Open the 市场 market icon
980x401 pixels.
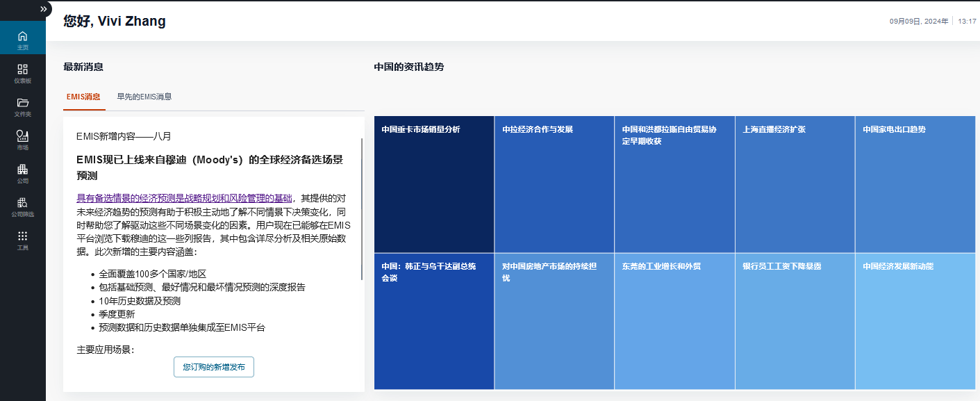pyautogui.click(x=23, y=140)
